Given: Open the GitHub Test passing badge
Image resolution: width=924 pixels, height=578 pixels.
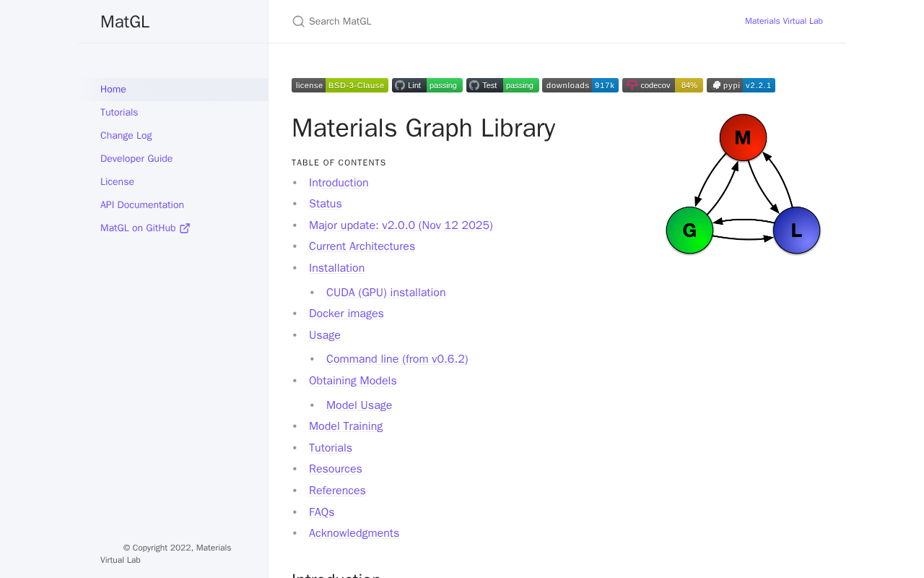Looking at the screenshot, I should coord(502,85).
